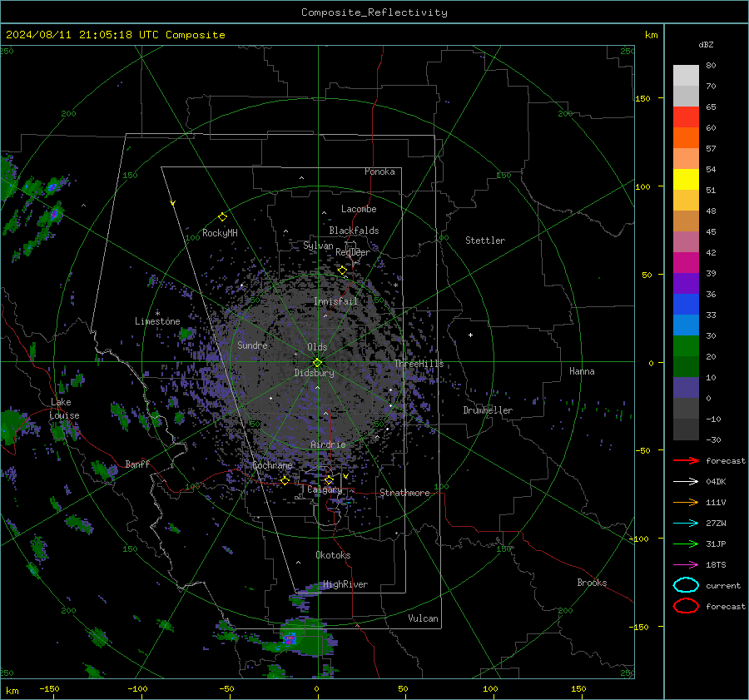Viewport: 749px width, 700px height.
Task: Click the Okotoks label
Action: point(333,555)
